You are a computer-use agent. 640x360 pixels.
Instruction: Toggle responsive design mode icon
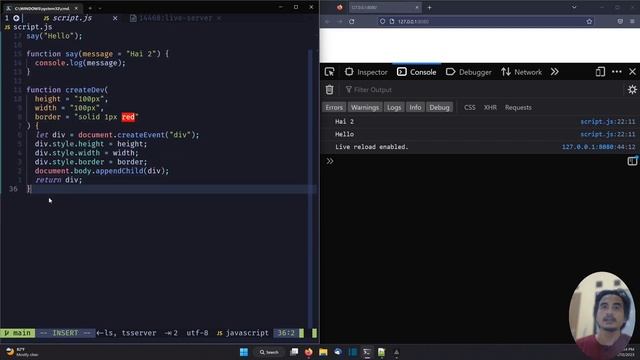click(x=600, y=72)
